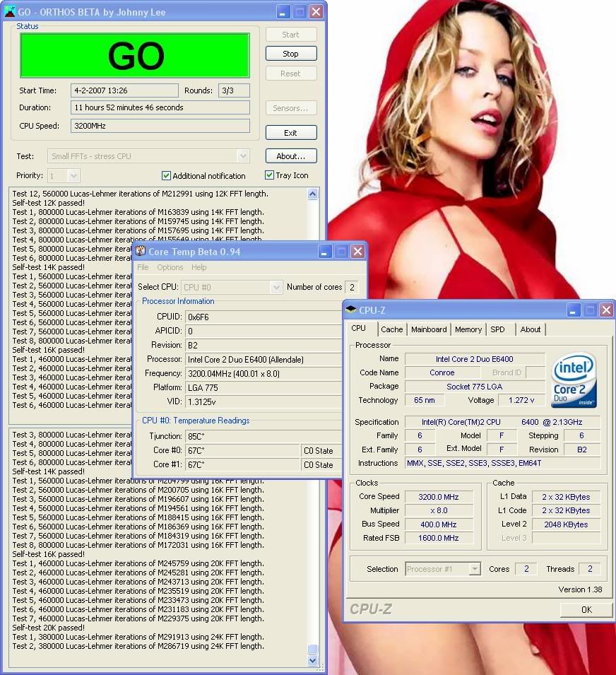Click the VID field showing 1.3125v
Viewport: 616px width, 675px height.
[263, 401]
